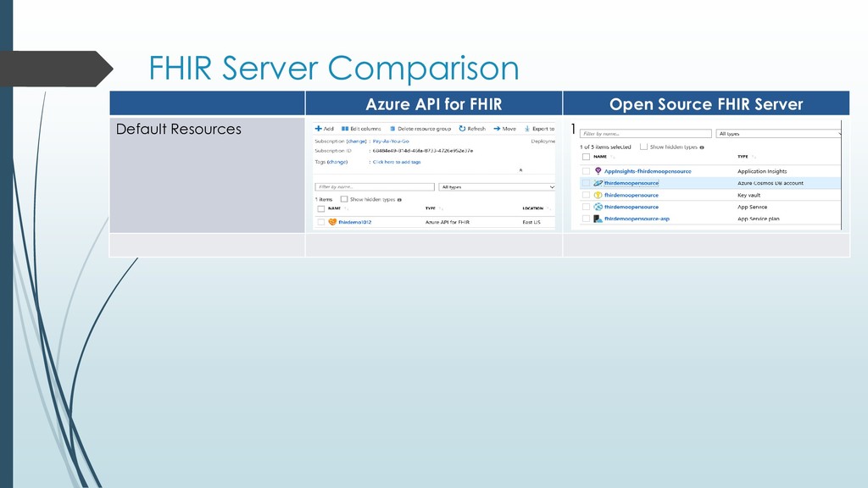This screenshot has width=868, height=488.
Task: Click the '1 of 5 items selected' text
Action: coord(605,147)
